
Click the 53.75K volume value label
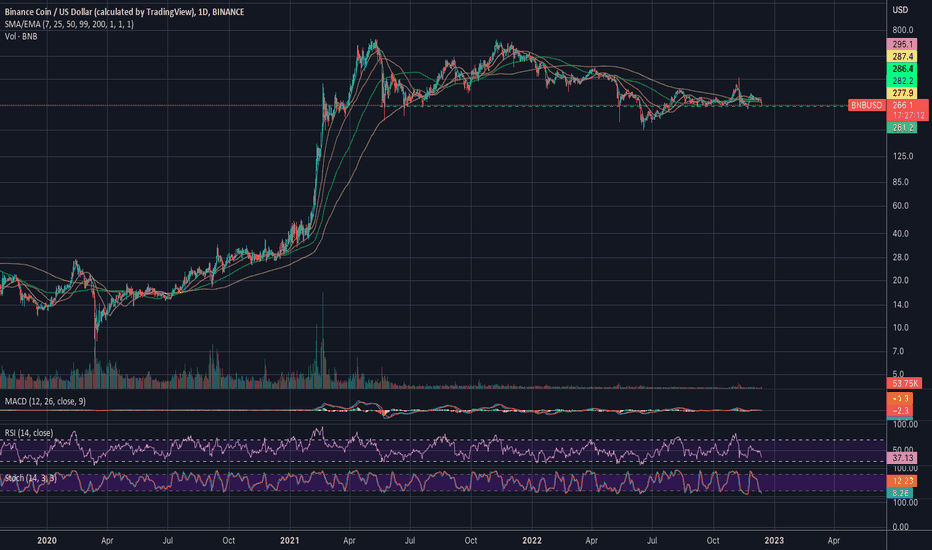click(904, 384)
